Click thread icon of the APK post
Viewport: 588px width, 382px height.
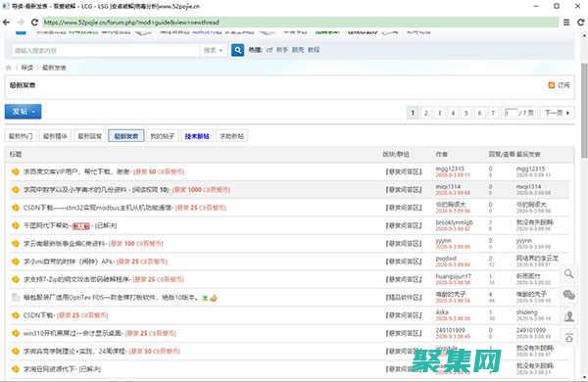16,262
